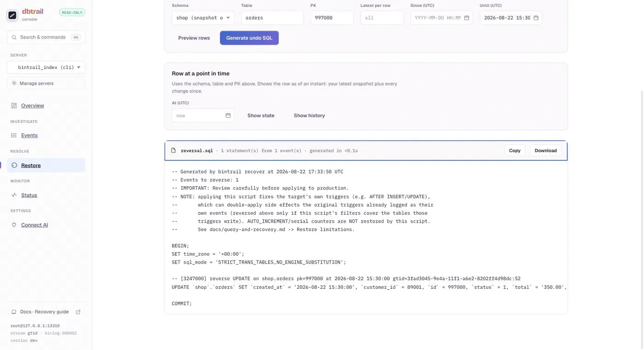
Task: Open the Schema shop dropdown
Action: [203, 18]
